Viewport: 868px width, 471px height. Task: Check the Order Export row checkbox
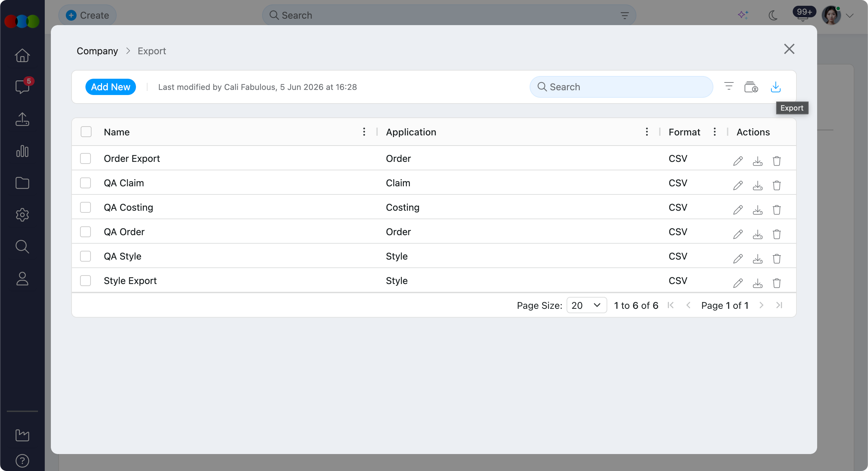point(85,158)
